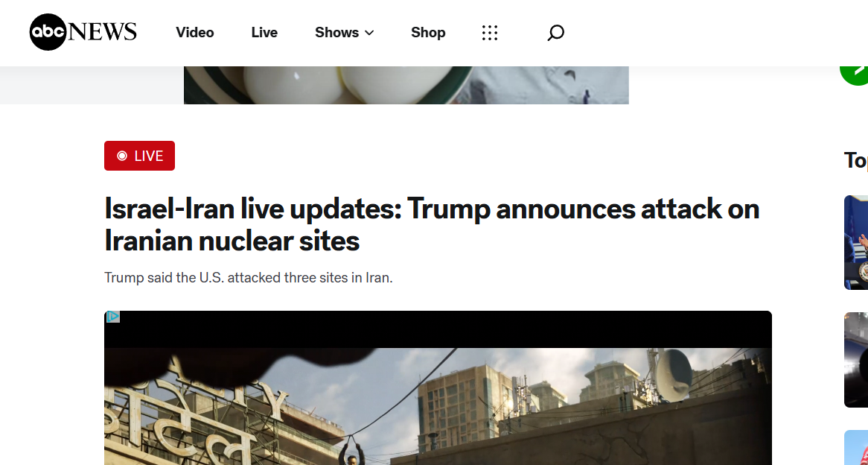
Task: Go to the Live nav link
Action: pyautogui.click(x=264, y=33)
